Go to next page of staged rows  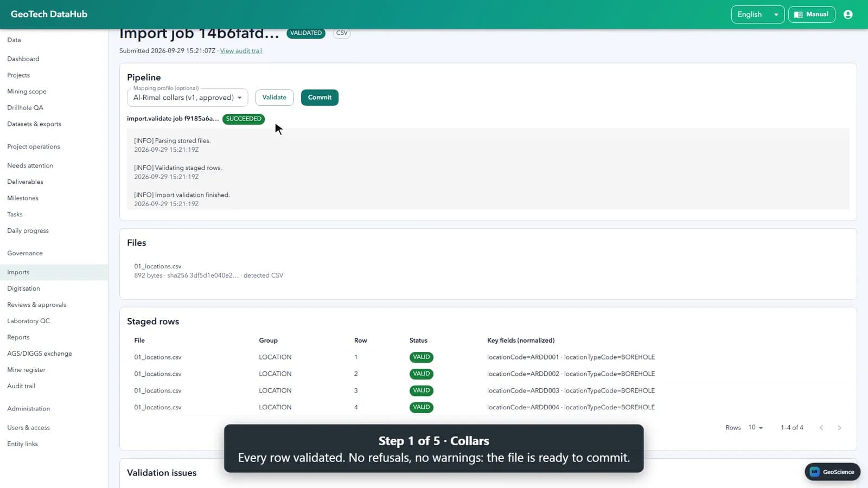click(839, 428)
